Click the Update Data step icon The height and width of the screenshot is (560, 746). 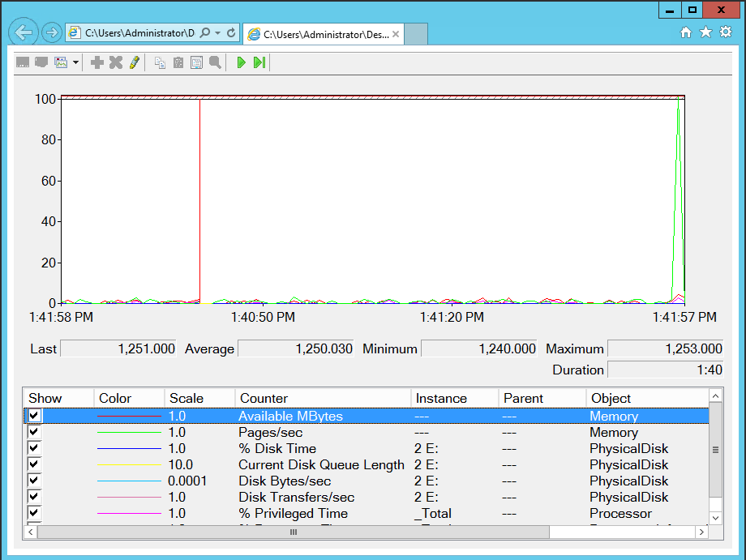coord(259,62)
